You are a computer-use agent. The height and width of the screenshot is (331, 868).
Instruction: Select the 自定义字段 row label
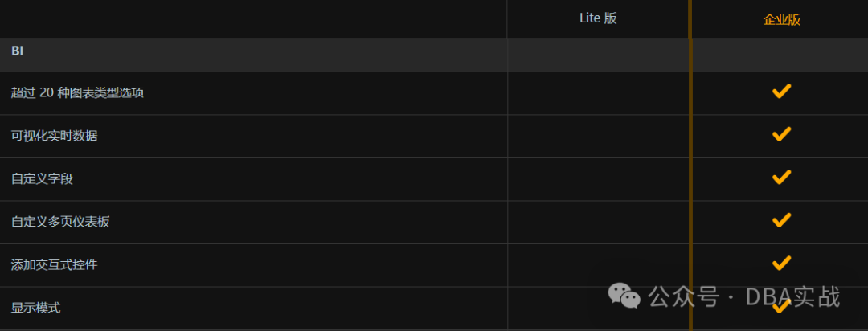[x=42, y=179]
